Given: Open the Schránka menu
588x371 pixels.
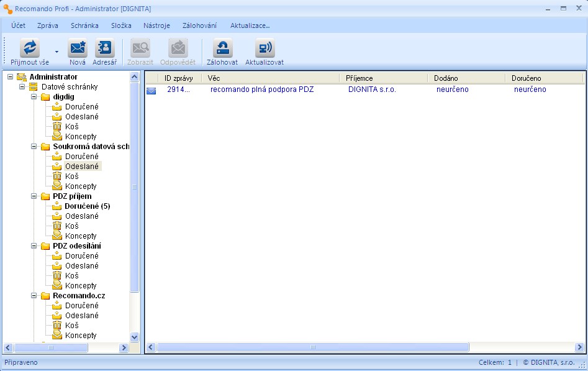Looking at the screenshot, I should [x=84, y=25].
